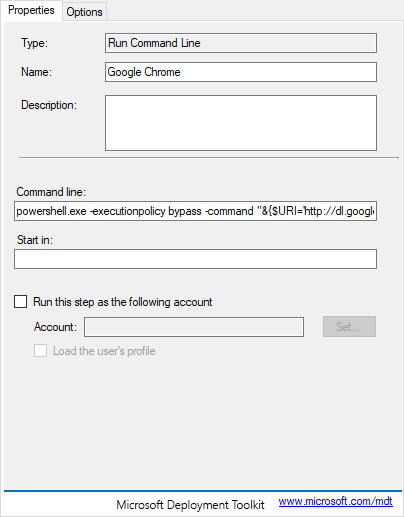Click the Microsoft Deployment Toolkit text
404x517 pixels.
pos(190,505)
